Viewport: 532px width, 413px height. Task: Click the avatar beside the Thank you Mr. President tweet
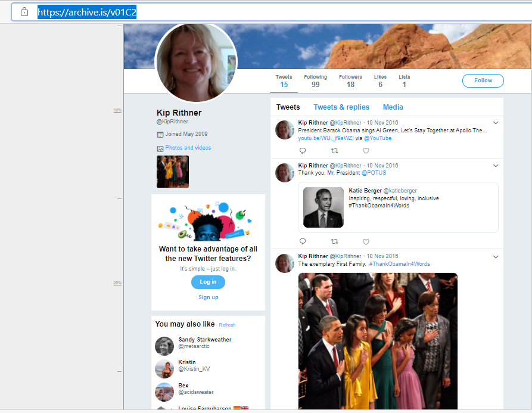[x=285, y=173]
